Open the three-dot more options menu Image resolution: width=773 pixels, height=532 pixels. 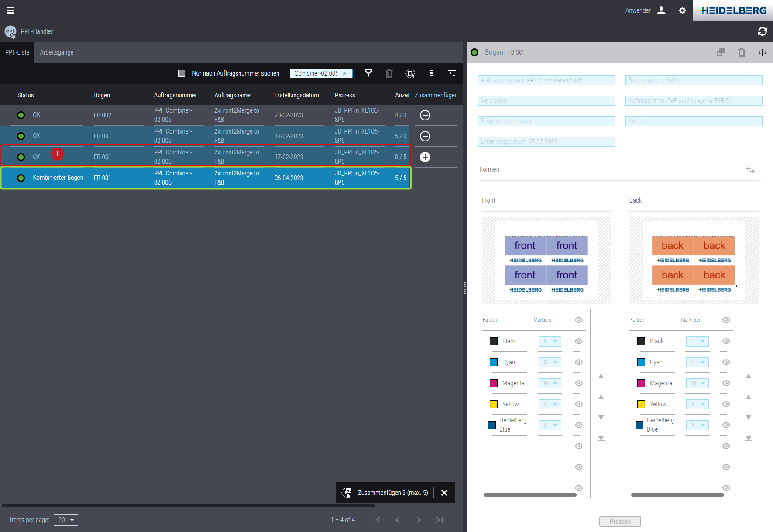click(431, 73)
